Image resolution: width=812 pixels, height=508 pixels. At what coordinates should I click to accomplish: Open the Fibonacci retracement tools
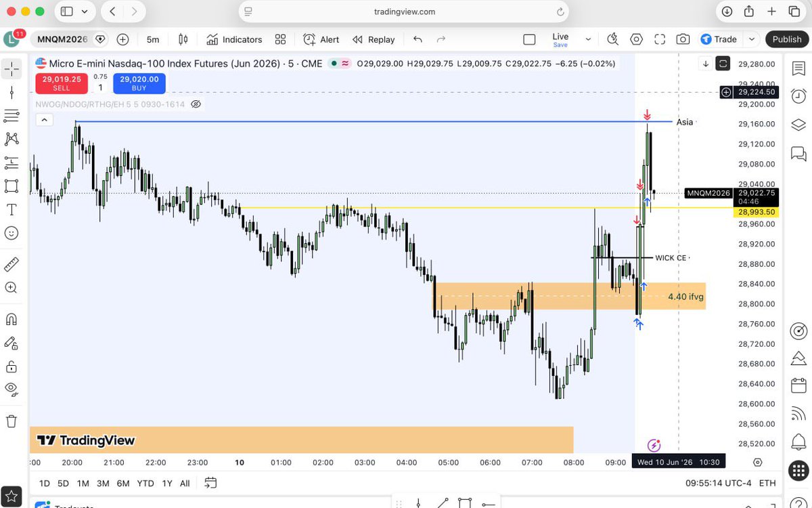click(12, 115)
